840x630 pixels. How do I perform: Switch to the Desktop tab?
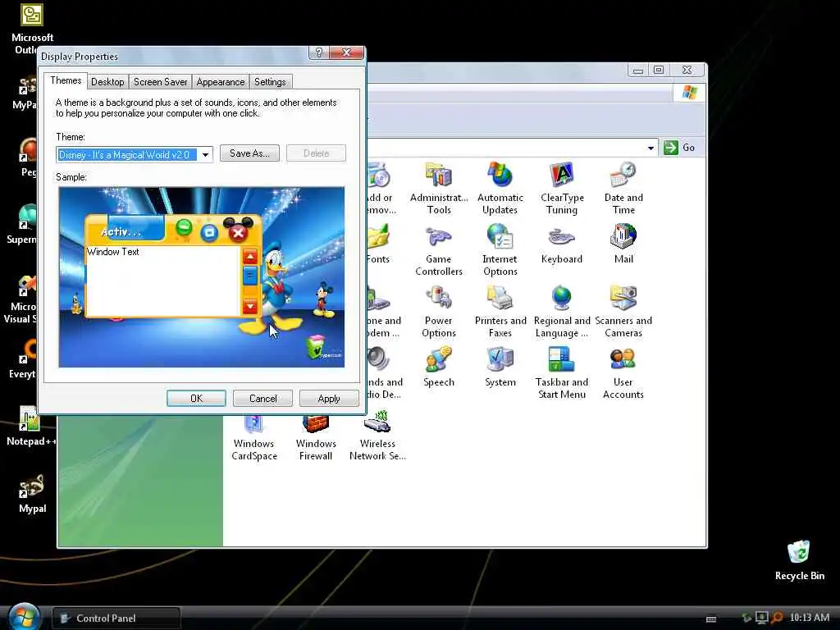(x=107, y=82)
